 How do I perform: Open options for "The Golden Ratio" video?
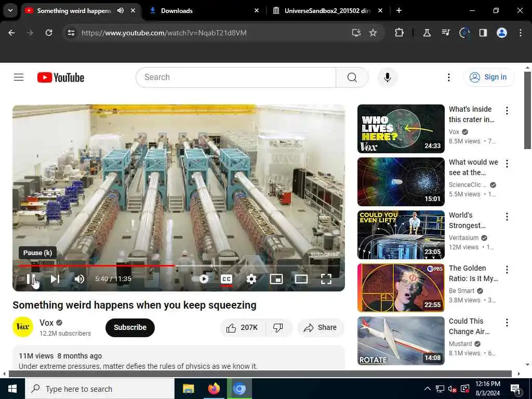(507, 270)
